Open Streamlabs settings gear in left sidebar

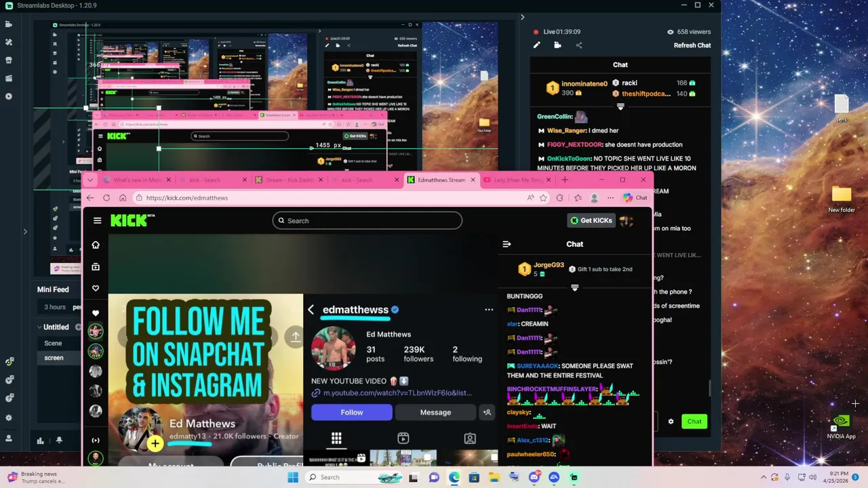coord(9,418)
